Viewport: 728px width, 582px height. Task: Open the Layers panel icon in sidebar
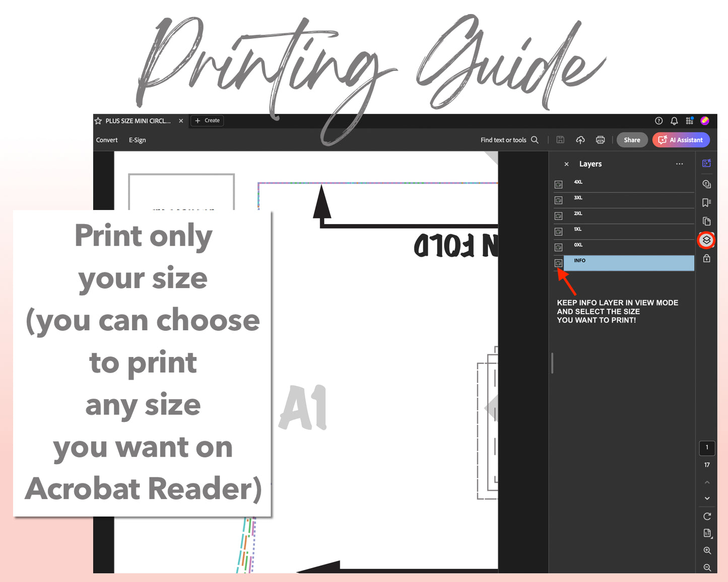706,240
